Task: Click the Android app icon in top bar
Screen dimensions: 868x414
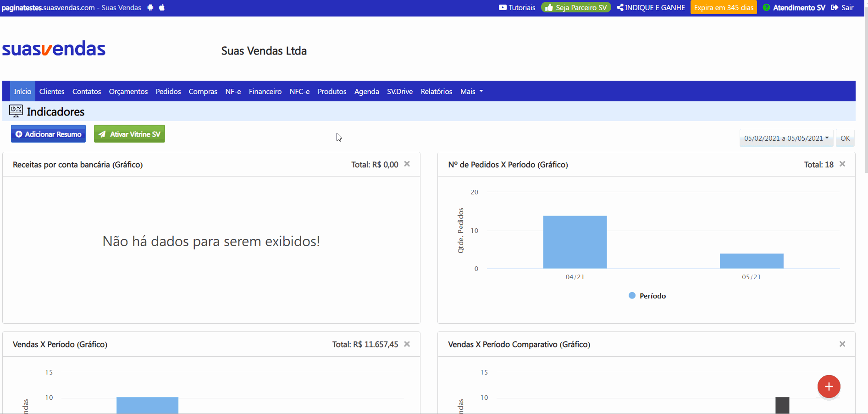Action: point(150,7)
